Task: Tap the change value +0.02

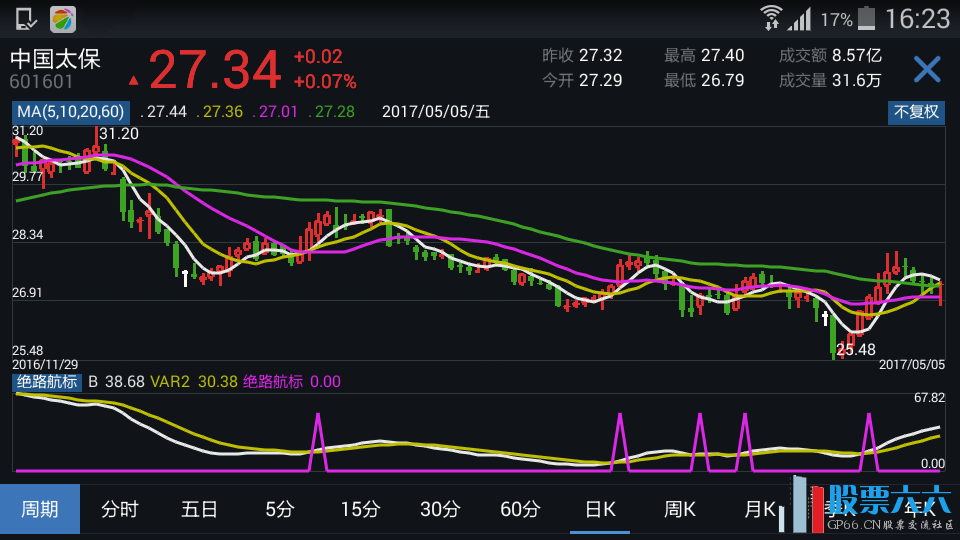Action: pyautogui.click(x=318, y=57)
